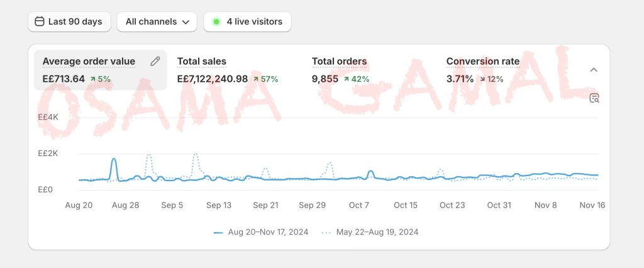This screenshot has width=644, height=268.
Task: Select the Total orders metric tab
Action: [339, 62]
